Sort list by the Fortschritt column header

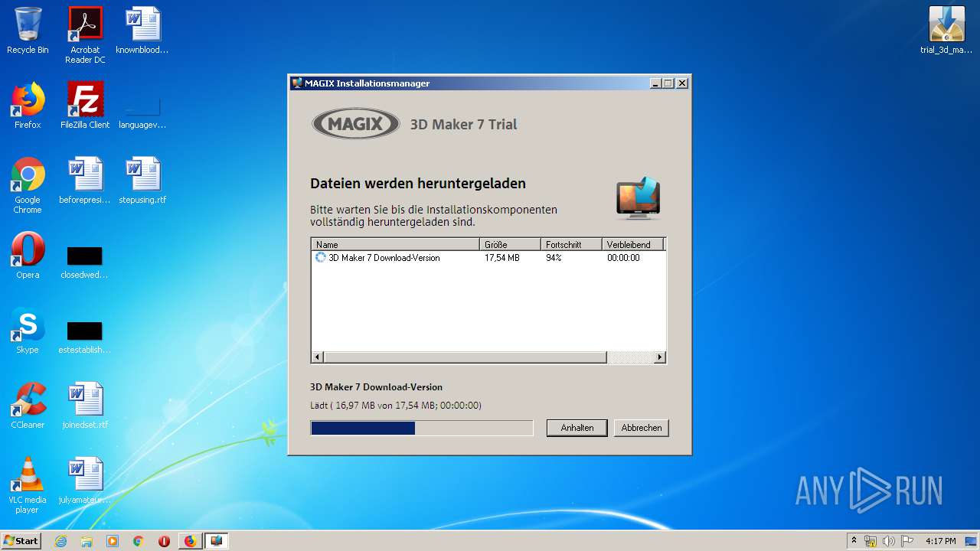coord(571,245)
